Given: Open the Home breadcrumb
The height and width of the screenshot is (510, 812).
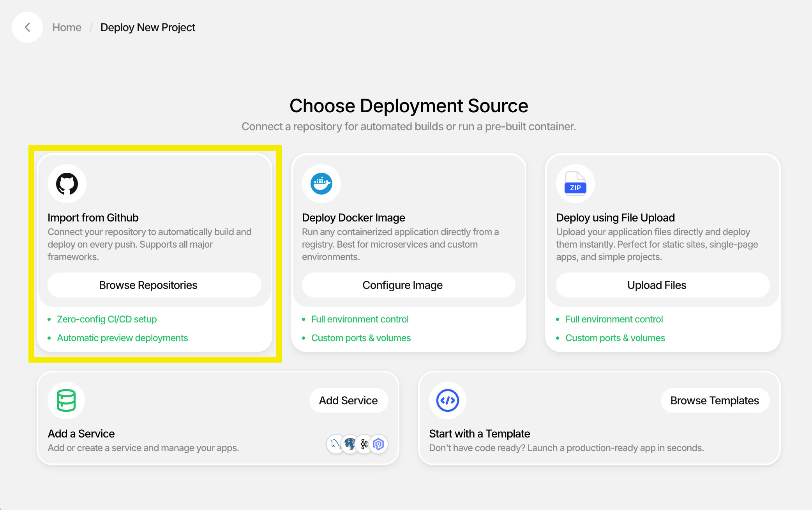Looking at the screenshot, I should (x=67, y=27).
